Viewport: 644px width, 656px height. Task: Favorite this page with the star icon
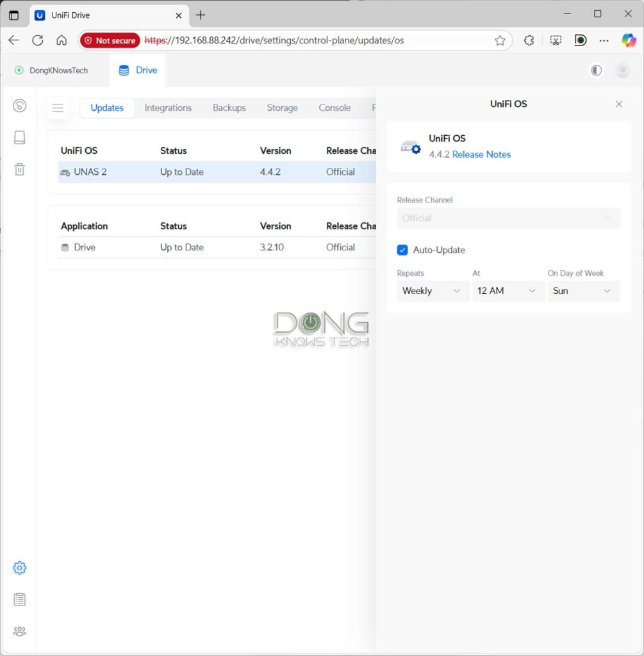[500, 40]
